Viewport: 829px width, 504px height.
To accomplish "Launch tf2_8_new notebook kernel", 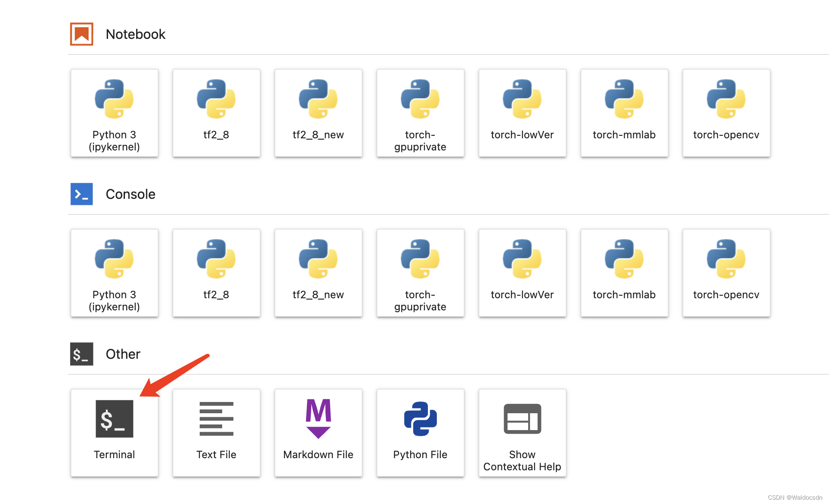I will click(x=319, y=113).
